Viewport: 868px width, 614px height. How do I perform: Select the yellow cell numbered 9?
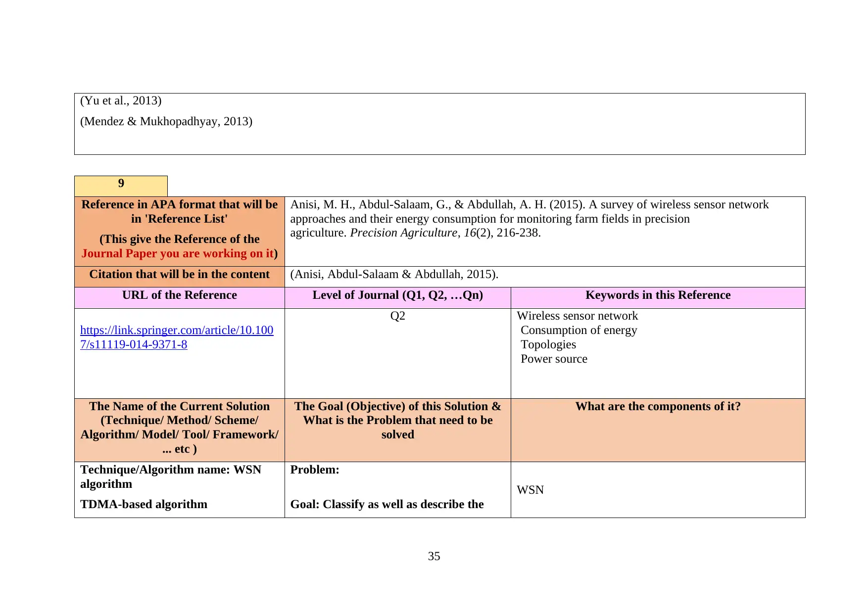pyautogui.click(x=121, y=186)
